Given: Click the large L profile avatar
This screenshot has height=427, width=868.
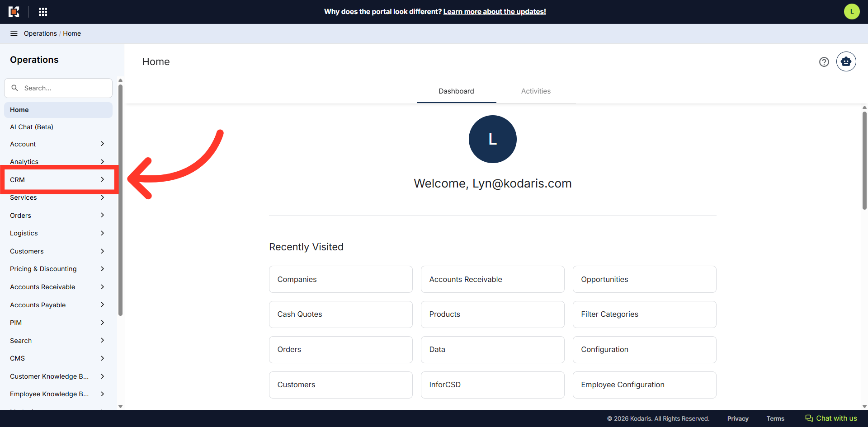Looking at the screenshot, I should (x=493, y=139).
